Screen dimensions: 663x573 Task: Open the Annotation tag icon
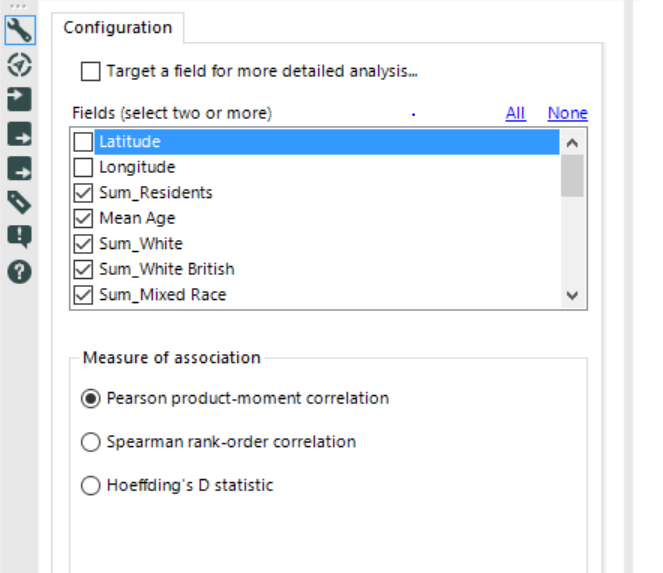coord(19,202)
